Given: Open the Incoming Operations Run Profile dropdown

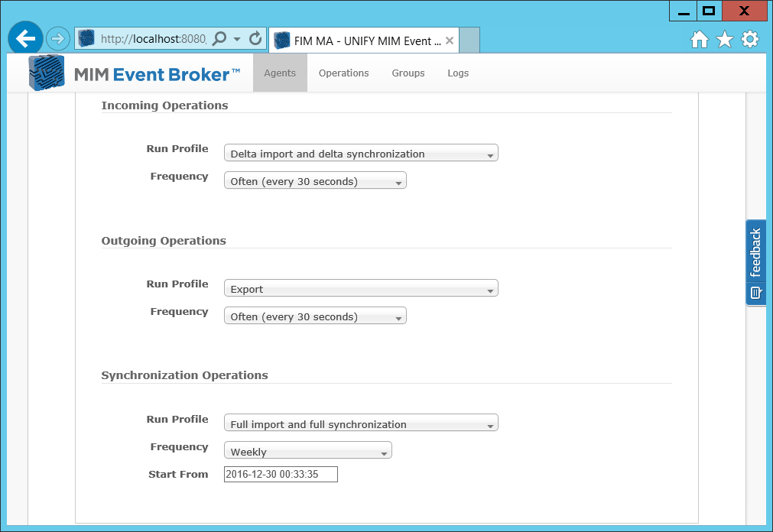Looking at the screenshot, I should [x=361, y=153].
